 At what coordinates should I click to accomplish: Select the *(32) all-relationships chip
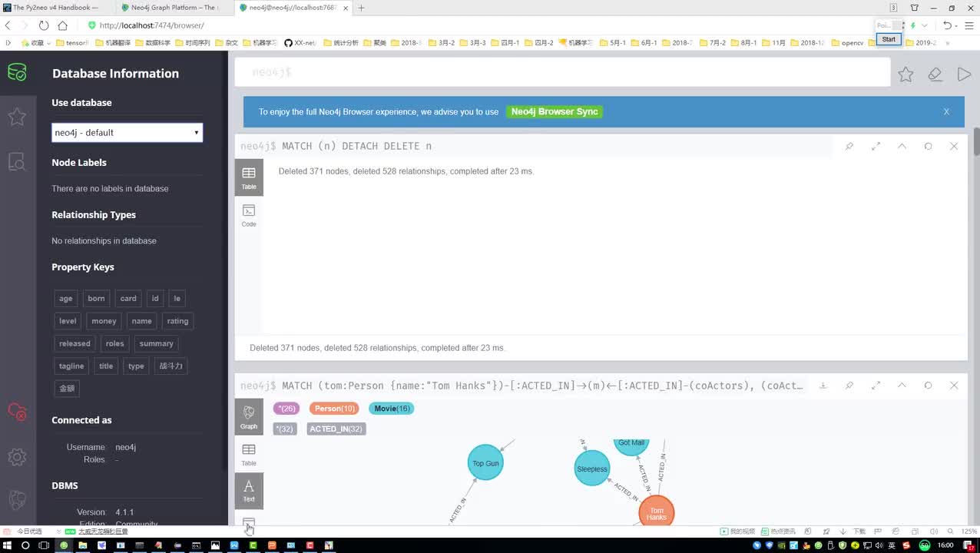(x=285, y=429)
